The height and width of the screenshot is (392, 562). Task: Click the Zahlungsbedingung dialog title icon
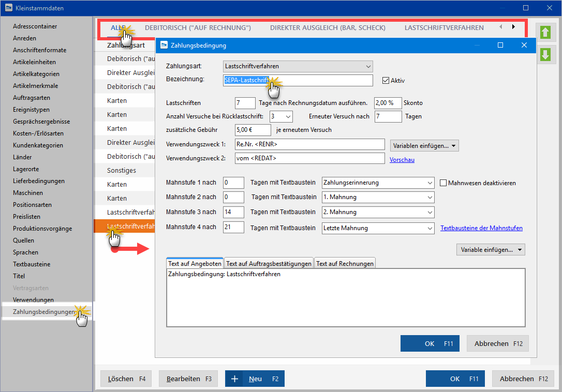(164, 45)
